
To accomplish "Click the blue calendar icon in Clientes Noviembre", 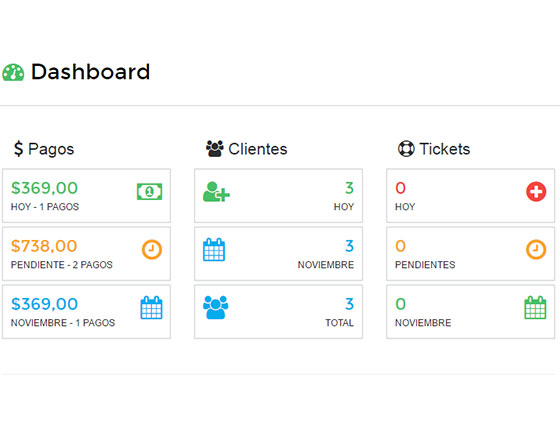I will (x=214, y=250).
